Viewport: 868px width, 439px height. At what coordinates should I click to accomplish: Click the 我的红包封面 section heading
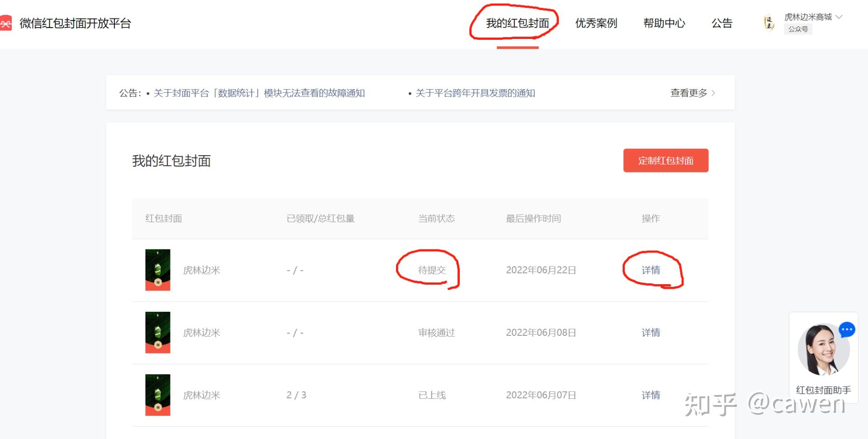[x=171, y=161]
